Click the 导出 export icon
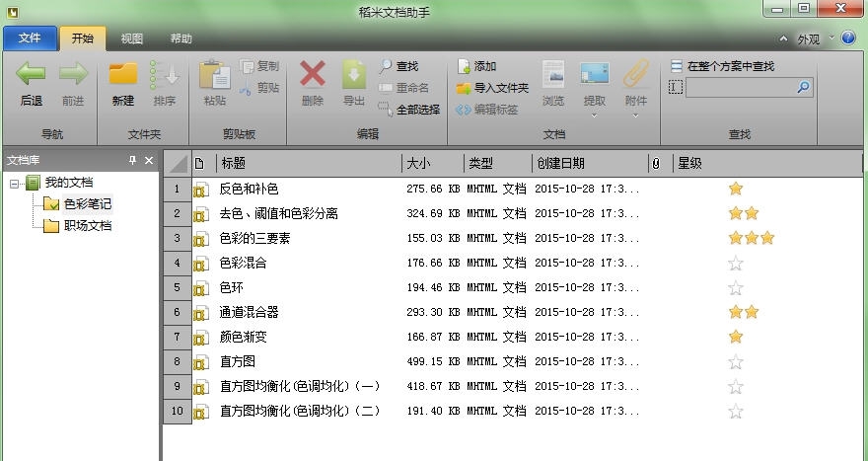 click(354, 74)
